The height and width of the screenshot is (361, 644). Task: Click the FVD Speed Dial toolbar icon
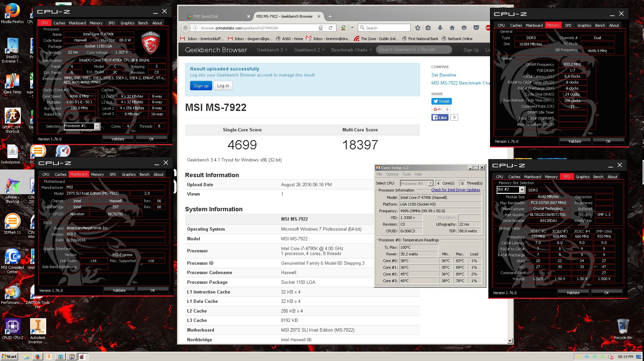point(343,28)
